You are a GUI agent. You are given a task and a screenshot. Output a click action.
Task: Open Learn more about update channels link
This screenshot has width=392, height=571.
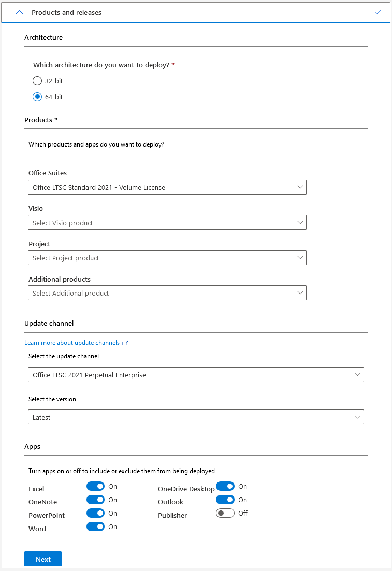[72, 343]
